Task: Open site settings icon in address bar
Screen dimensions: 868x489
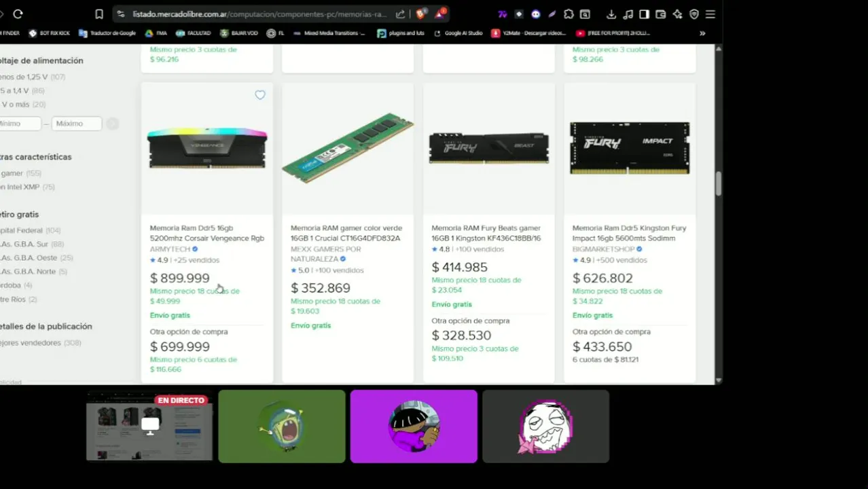Action: [x=121, y=14]
